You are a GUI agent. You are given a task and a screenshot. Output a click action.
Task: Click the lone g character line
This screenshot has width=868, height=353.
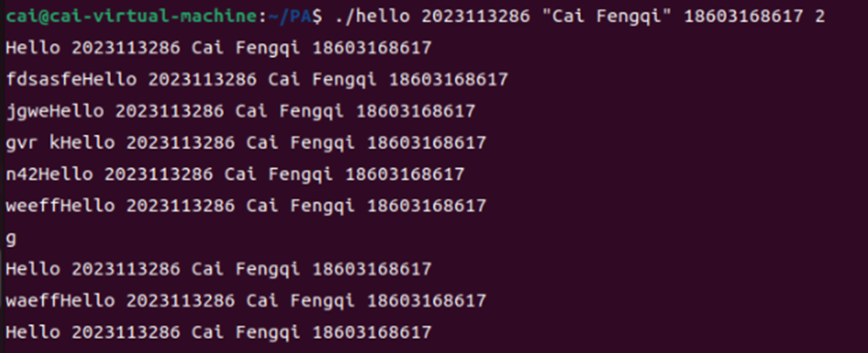coord(10,238)
